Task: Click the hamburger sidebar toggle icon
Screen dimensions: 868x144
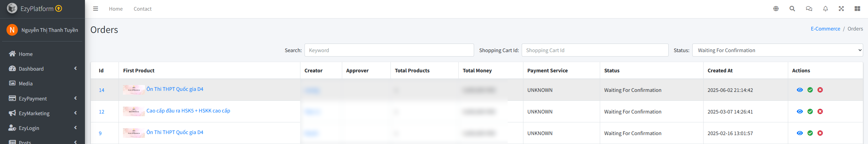Action: coord(96,9)
